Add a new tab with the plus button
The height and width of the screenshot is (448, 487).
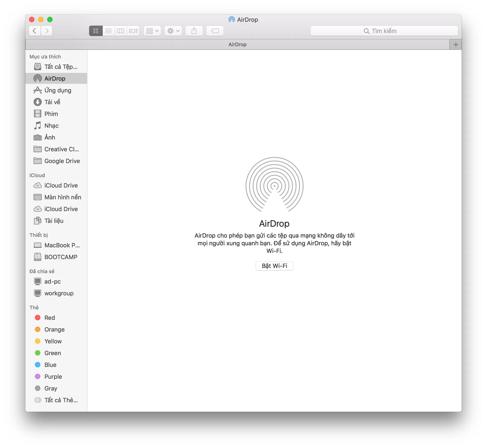[x=455, y=44]
